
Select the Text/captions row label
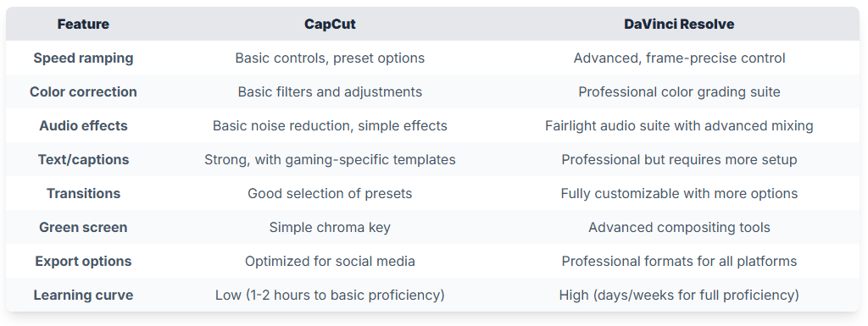[83, 160]
